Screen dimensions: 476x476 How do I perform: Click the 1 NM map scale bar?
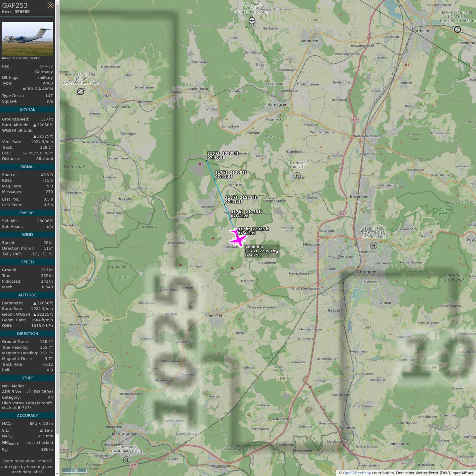click(75, 471)
